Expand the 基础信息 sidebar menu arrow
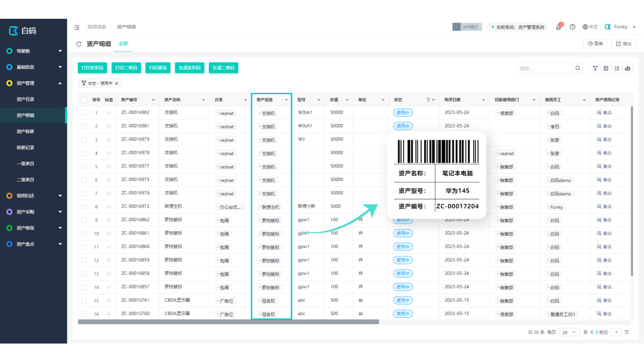Viewport: 644px width, 362px height. (x=60, y=67)
